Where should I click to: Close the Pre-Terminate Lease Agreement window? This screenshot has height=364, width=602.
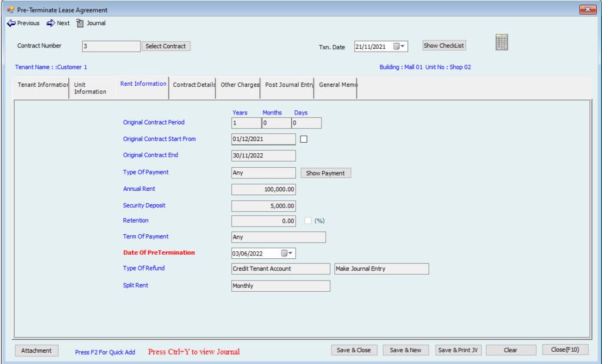tap(587, 10)
